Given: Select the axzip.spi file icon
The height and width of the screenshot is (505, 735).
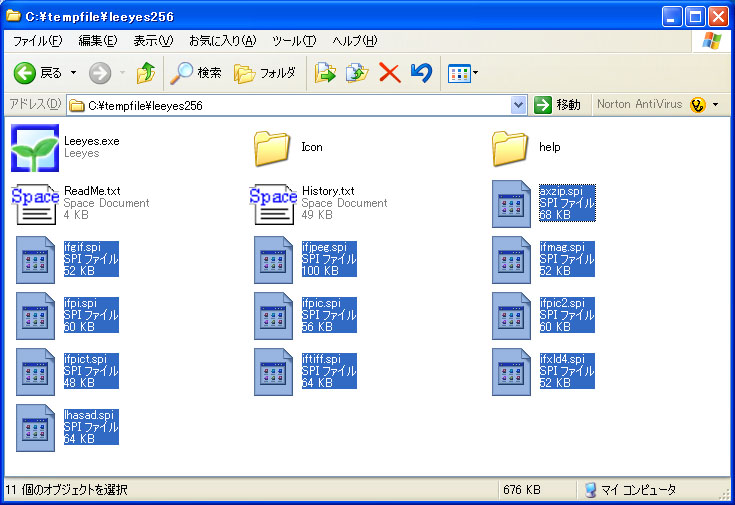Looking at the screenshot, I should [511, 204].
